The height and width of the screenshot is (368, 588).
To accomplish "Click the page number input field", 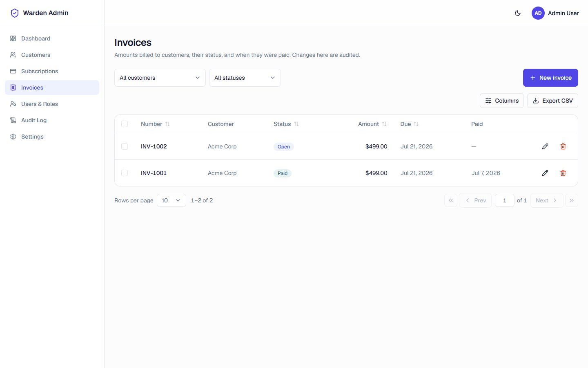I will [505, 200].
